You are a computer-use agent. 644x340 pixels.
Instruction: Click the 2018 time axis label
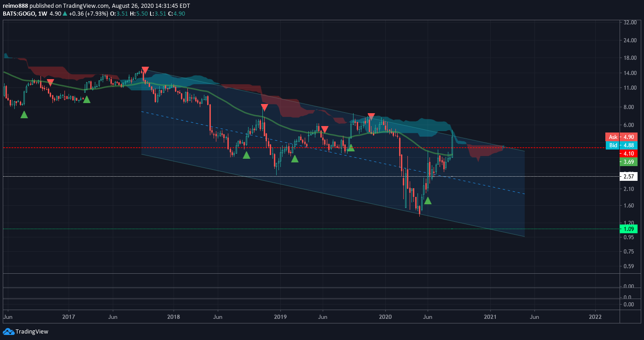click(x=174, y=317)
